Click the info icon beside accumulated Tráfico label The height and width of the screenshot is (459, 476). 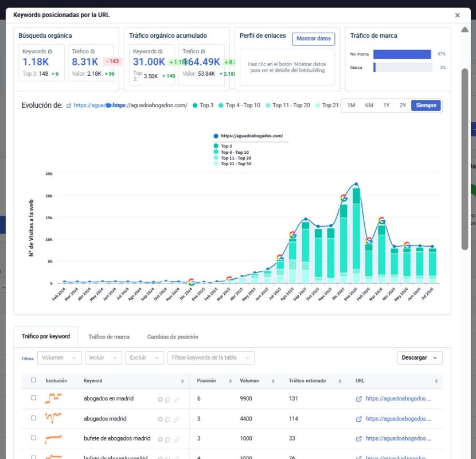[202, 52]
